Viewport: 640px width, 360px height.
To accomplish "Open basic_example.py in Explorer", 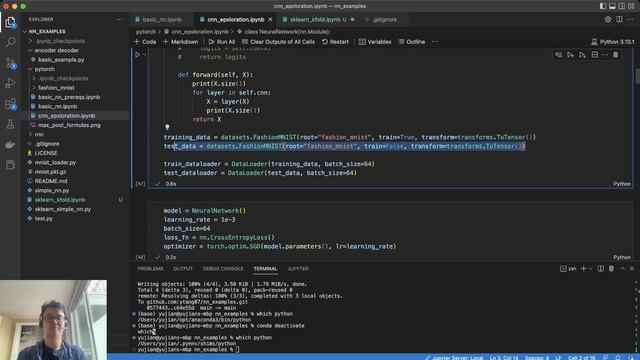I will (x=61, y=60).
